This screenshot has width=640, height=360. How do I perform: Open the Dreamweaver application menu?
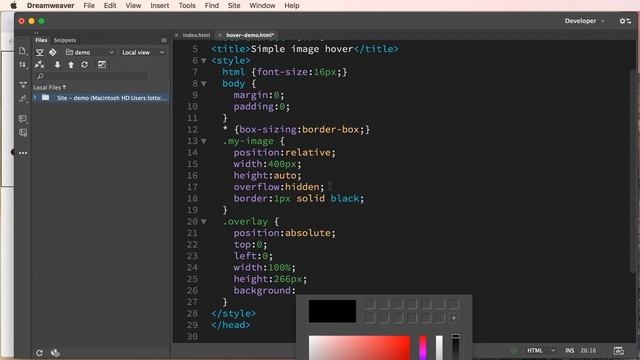tap(51, 5)
